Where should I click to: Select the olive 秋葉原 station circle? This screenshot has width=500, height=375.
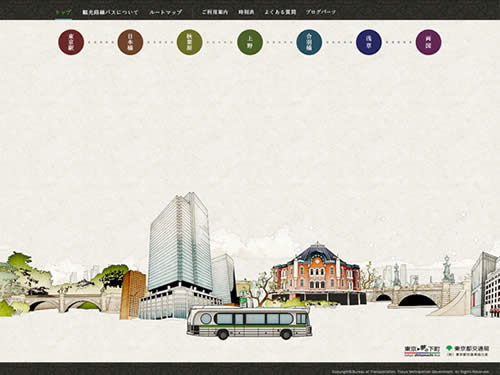[190, 42]
